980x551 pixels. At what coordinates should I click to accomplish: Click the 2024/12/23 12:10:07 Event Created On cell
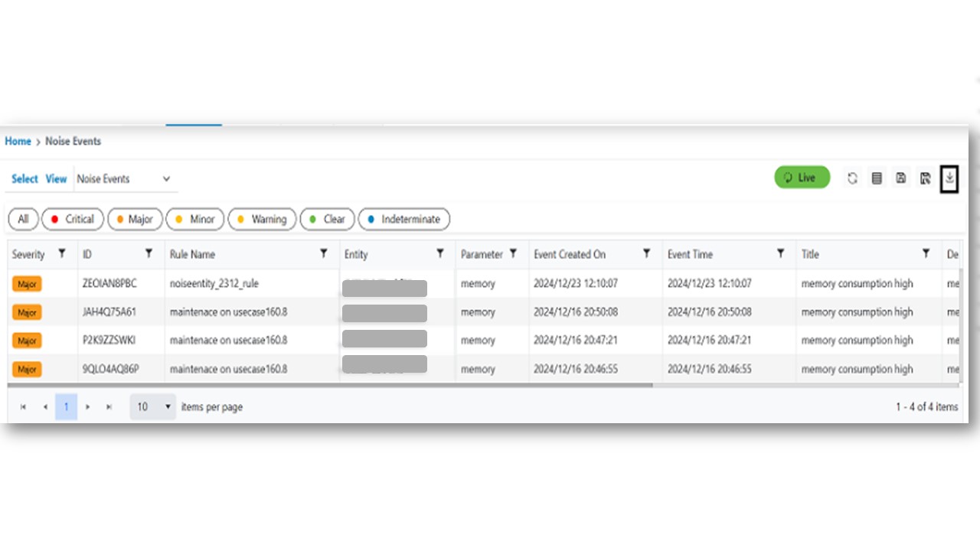576,284
